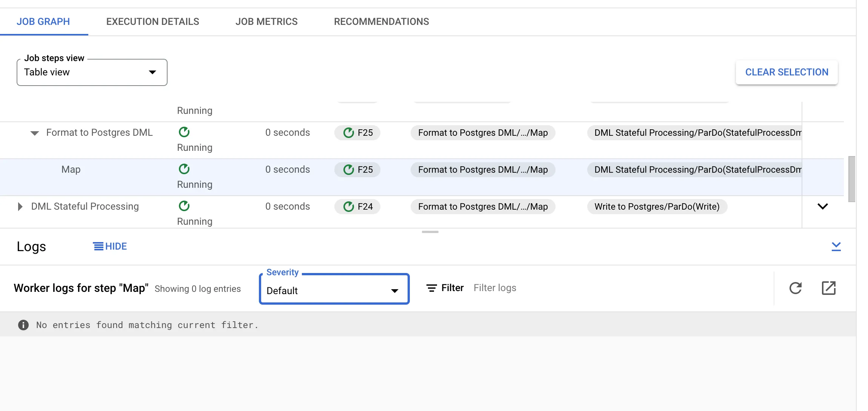Expand the DML Stateful Processing step
868x411 pixels.
(20, 207)
